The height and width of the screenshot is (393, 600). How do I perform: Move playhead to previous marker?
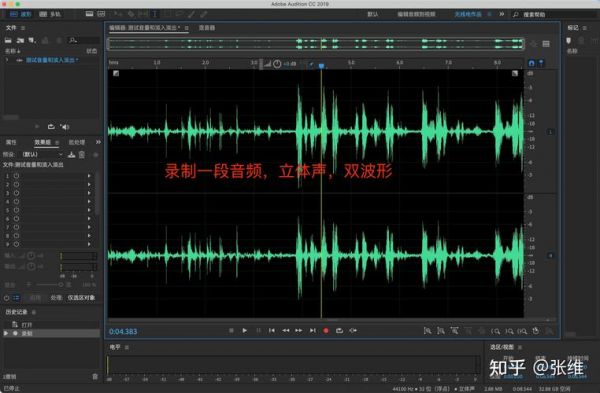tap(272, 330)
